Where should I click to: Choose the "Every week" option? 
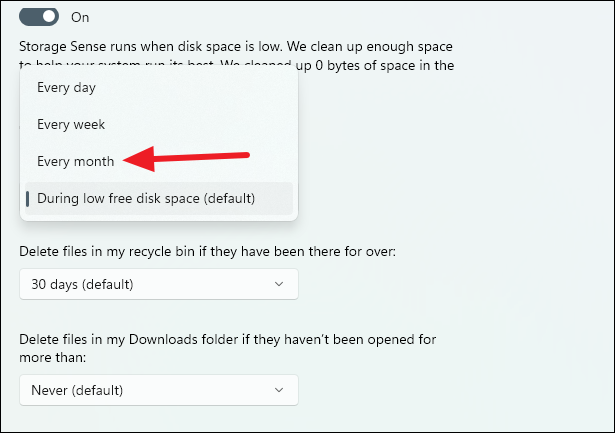click(x=70, y=124)
